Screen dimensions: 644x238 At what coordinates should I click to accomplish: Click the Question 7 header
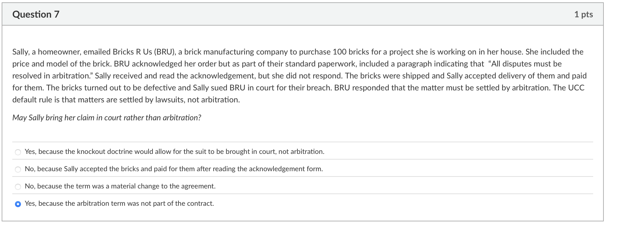pyautogui.click(x=36, y=14)
